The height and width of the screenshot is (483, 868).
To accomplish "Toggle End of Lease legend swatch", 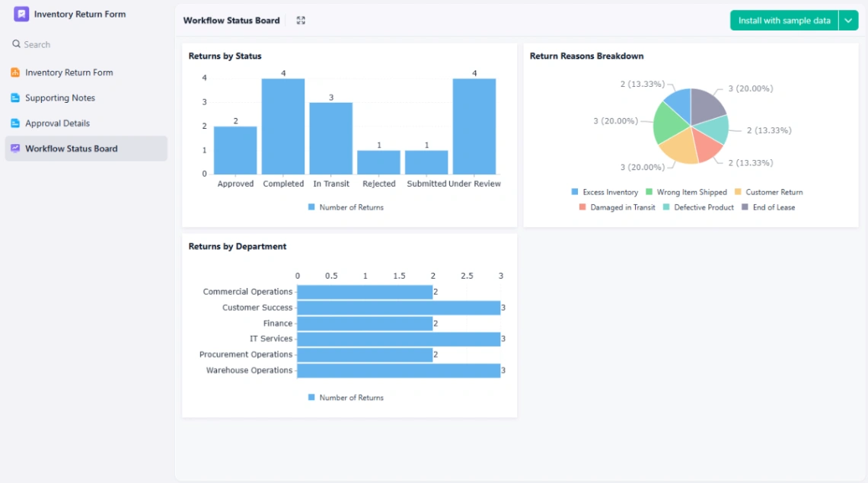I will point(745,207).
